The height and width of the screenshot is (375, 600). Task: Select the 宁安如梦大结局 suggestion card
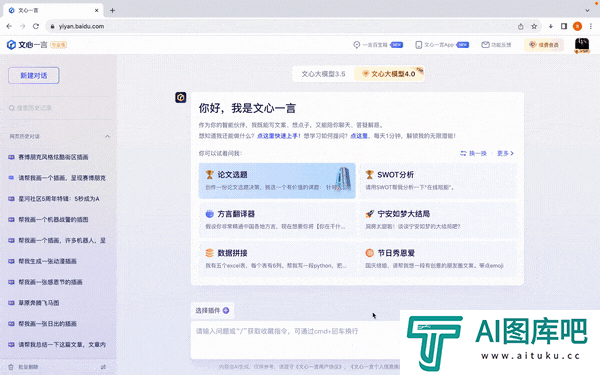point(438,220)
